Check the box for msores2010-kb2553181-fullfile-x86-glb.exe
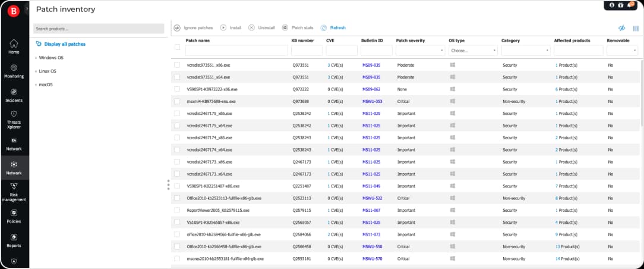 pyautogui.click(x=177, y=259)
